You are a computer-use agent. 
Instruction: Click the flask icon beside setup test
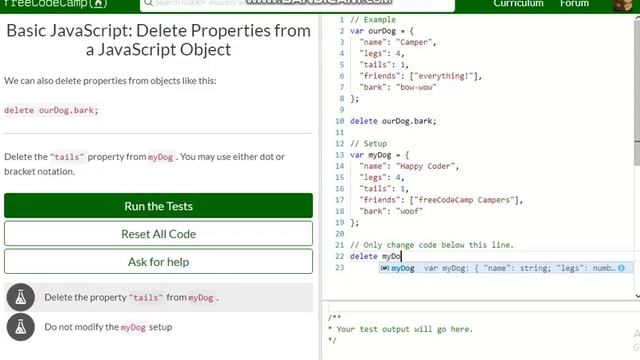(20, 327)
